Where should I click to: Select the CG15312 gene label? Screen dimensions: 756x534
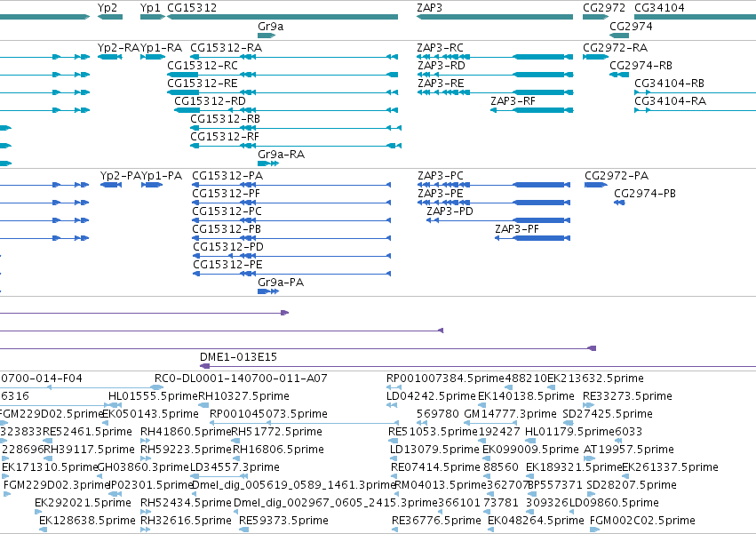192,8
